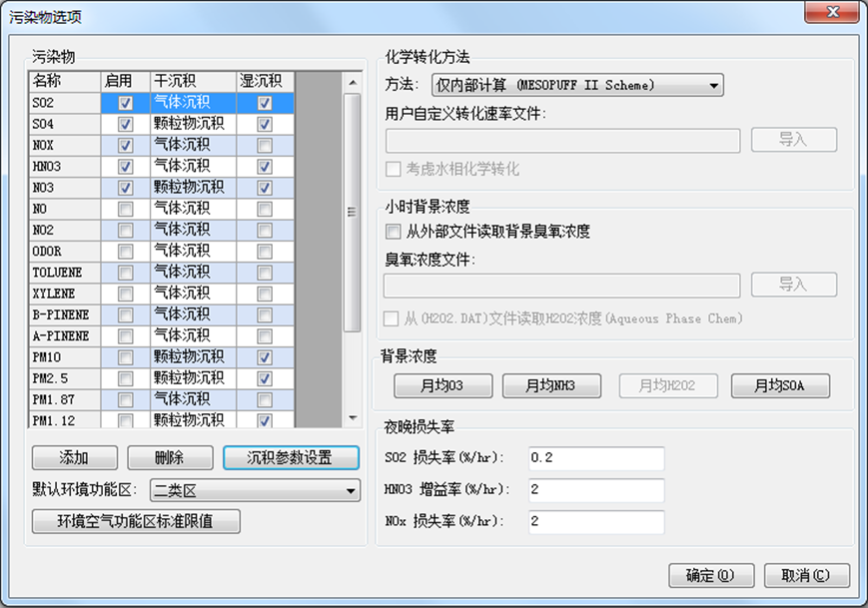Open 环境空气功能区标准限值 settings

(136, 521)
